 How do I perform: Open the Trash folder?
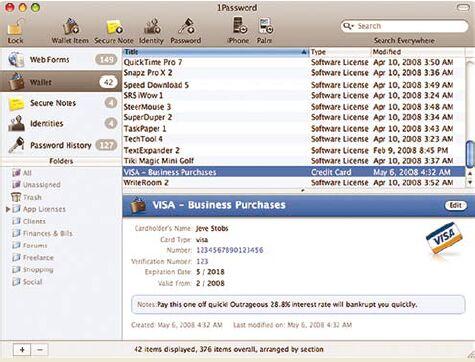(x=27, y=197)
